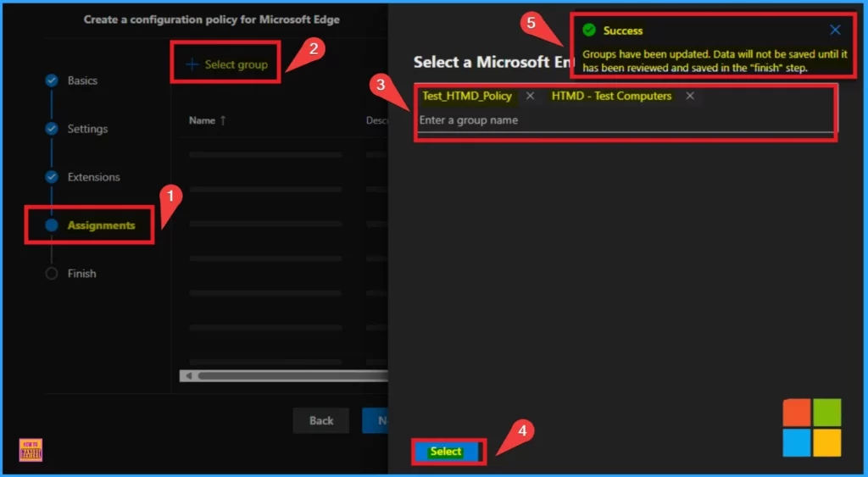Image resolution: width=868 pixels, height=477 pixels.
Task: Click the blue Select button
Action: point(446,452)
